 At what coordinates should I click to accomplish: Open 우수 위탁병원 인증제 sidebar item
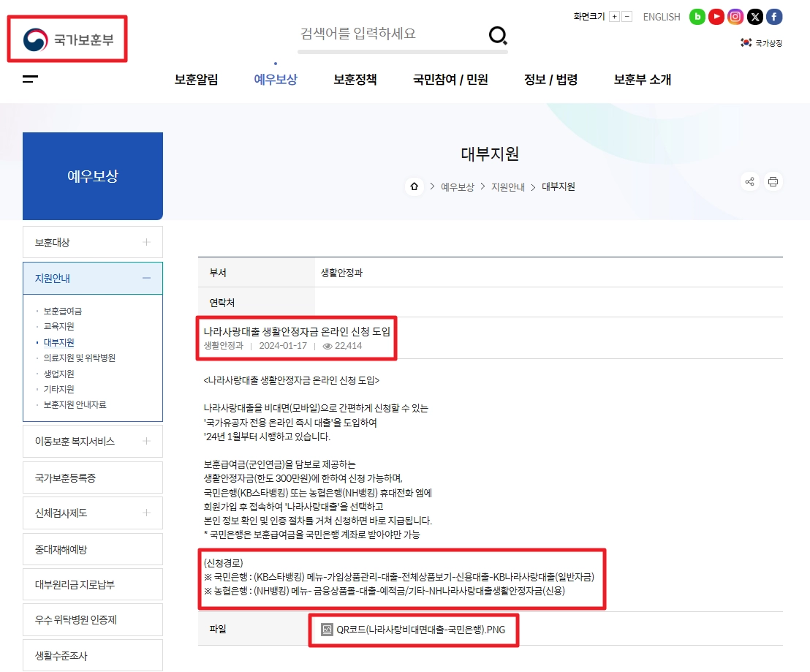tap(93, 620)
